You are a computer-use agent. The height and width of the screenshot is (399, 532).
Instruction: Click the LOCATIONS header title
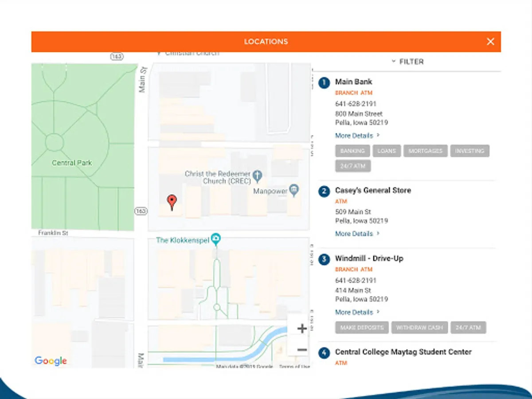[x=266, y=42]
